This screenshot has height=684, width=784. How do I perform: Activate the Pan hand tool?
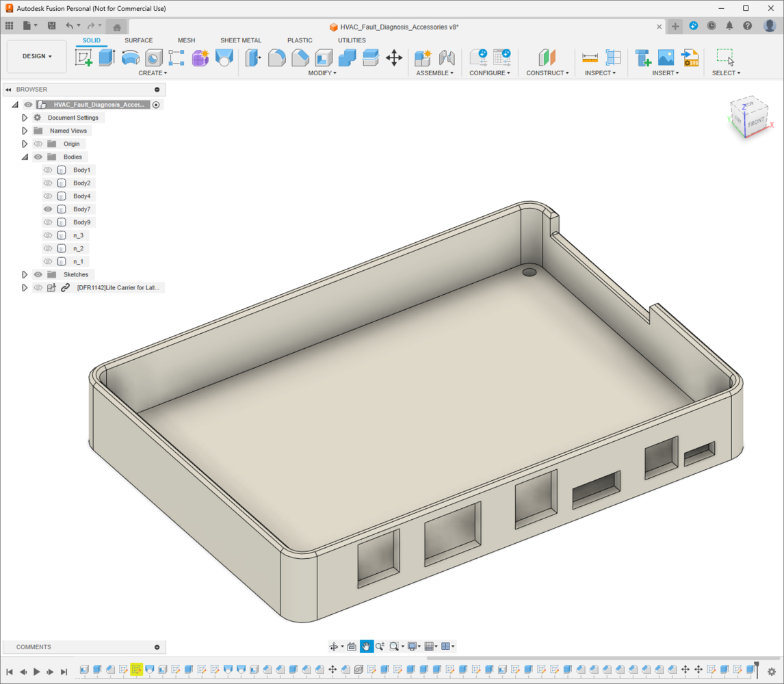pyautogui.click(x=367, y=646)
